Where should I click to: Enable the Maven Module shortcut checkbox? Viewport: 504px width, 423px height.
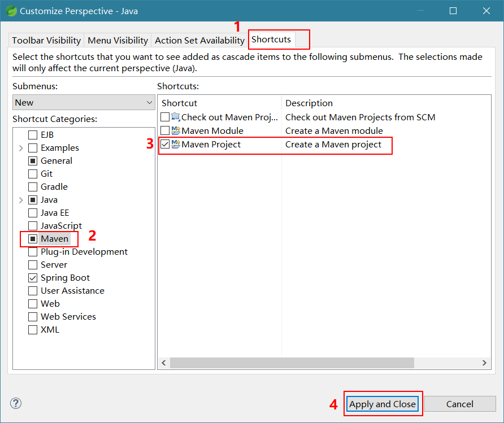click(165, 130)
